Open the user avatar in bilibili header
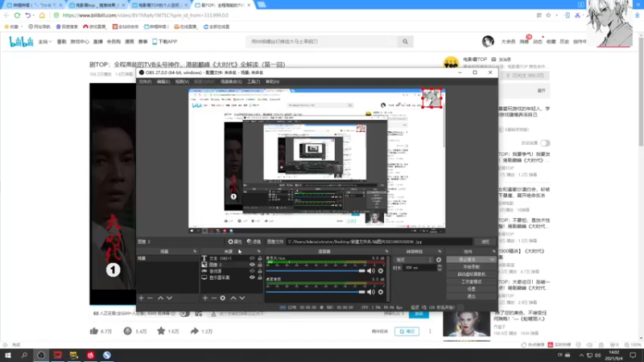Screen dimensions: 644x362 pyautogui.click(x=488, y=41)
